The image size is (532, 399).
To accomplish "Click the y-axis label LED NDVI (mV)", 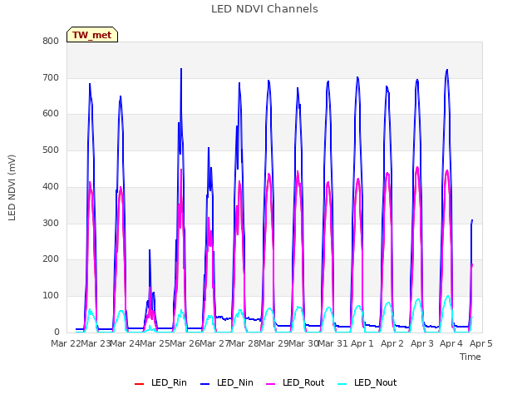I will click(x=12, y=187).
